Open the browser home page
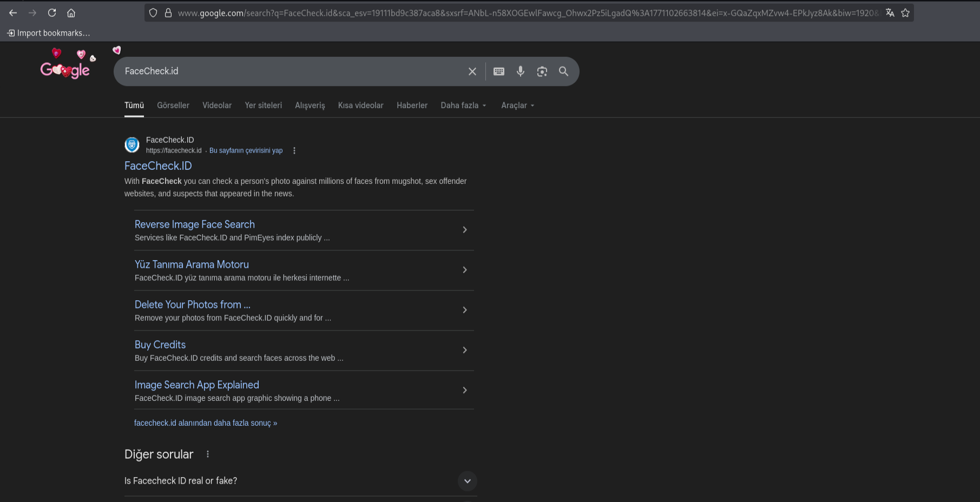This screenshot has height=502, width=980. pos(71,13)
